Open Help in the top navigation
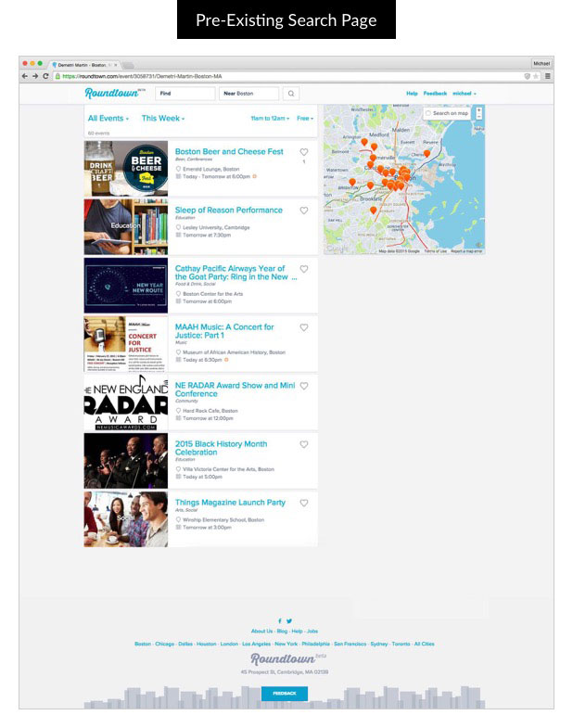This screenshot has height=728, width=573. [x=412, y=94]
